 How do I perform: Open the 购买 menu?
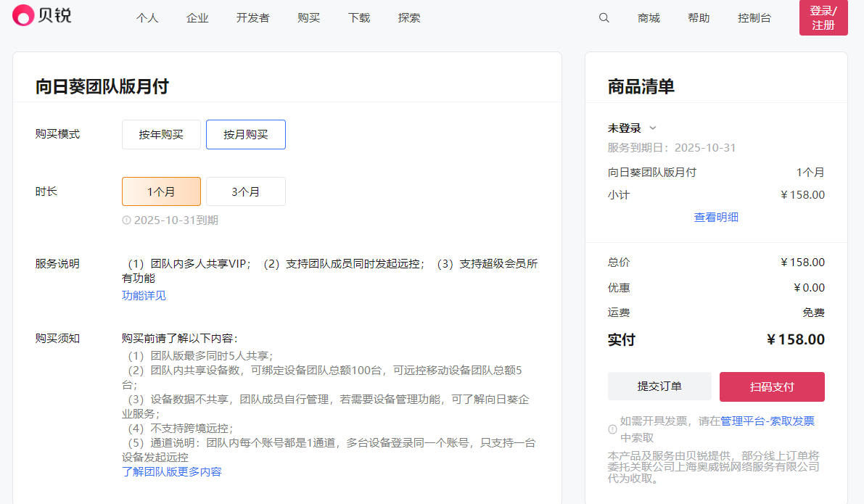[308, 17]
